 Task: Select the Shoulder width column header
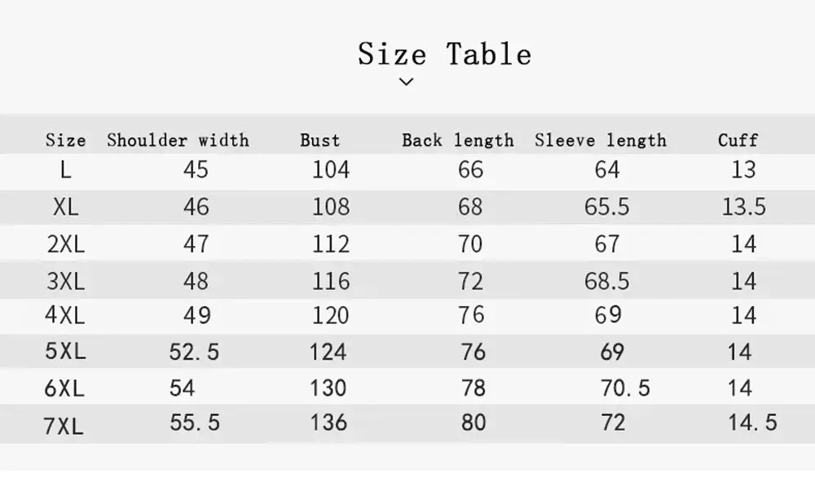[178, 140]
